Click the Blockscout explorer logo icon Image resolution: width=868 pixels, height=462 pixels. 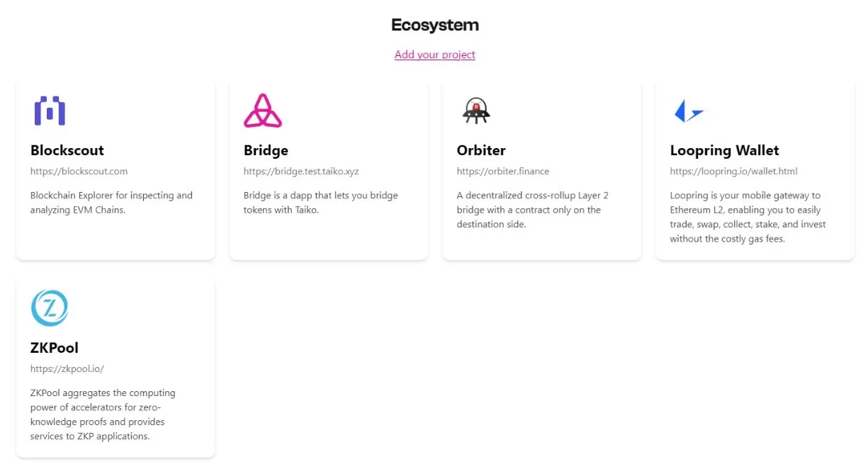(x=50, y=110)
